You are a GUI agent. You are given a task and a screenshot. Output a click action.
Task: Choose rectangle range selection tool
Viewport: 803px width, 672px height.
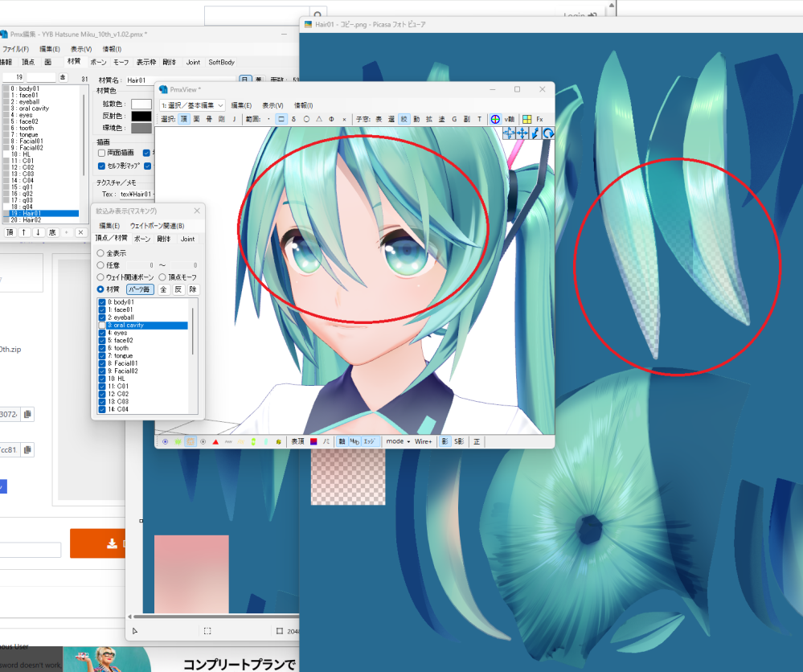click(281, 119)
